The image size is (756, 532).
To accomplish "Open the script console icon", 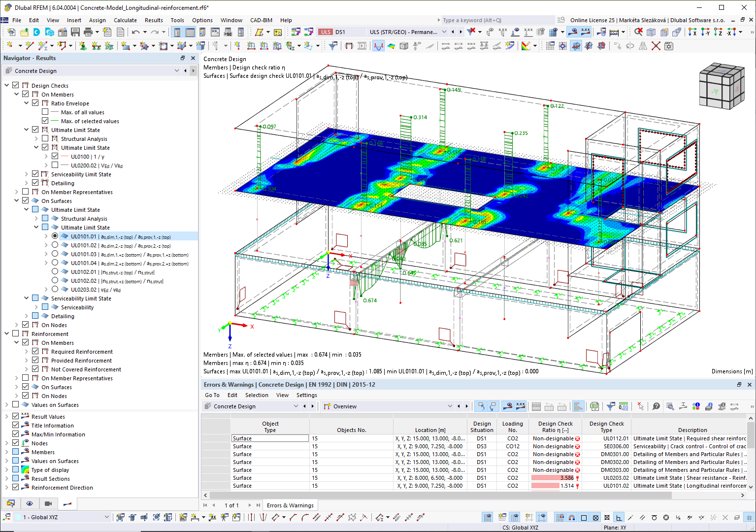I will point(215,32).
